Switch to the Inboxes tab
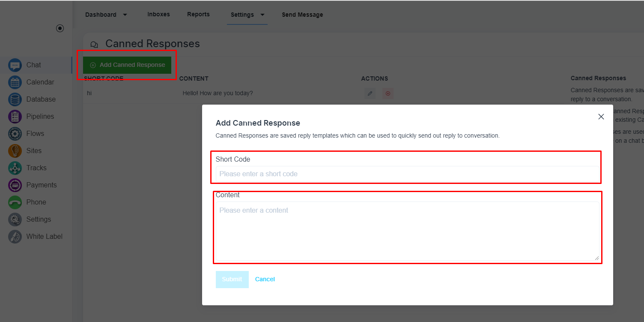This screenshot has height=322, width=644. coord(158,14)
